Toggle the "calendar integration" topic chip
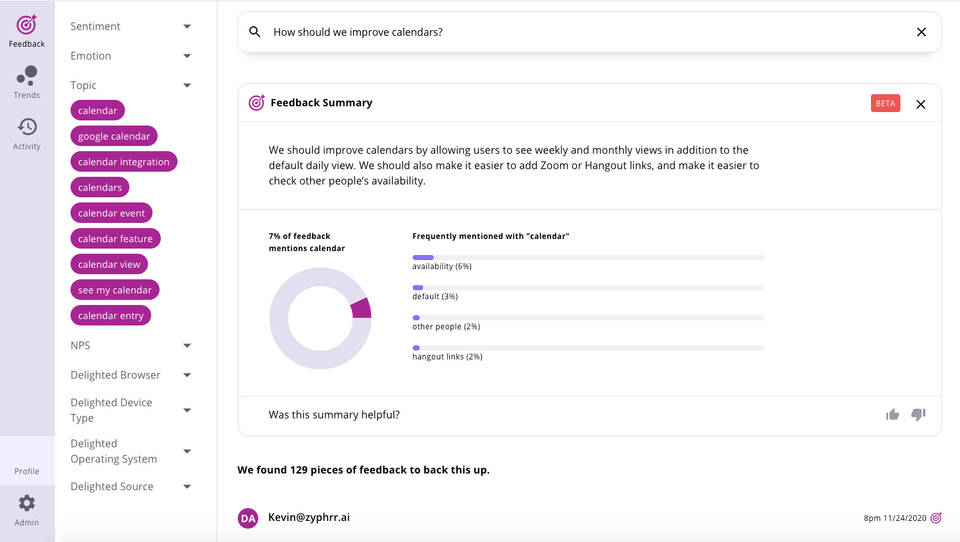The height and width of the screenshot is (542, 960). (124, 162)
